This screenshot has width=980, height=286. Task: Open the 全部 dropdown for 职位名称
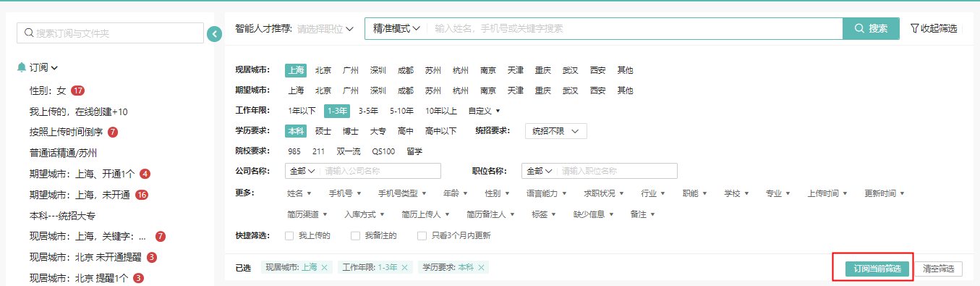[540, 171]
